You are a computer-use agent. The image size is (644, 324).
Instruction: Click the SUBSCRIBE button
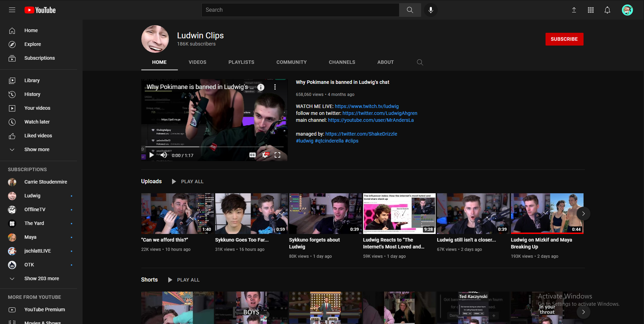pos(564,39)
